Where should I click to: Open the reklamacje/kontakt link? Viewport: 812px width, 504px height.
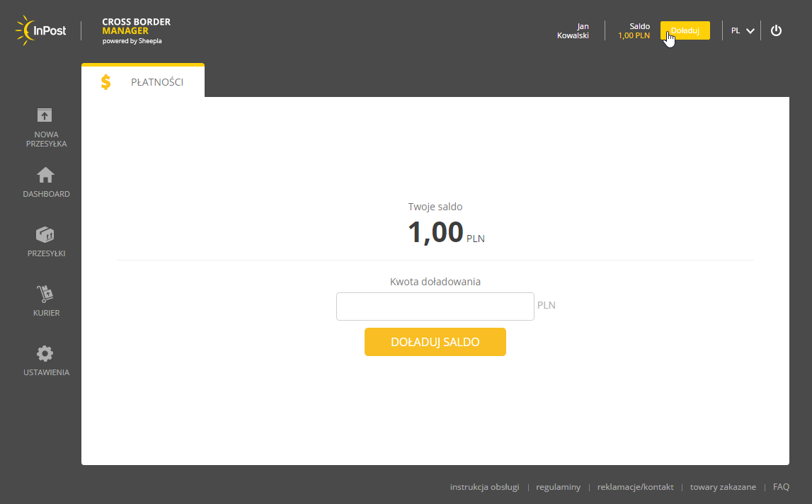636,487
